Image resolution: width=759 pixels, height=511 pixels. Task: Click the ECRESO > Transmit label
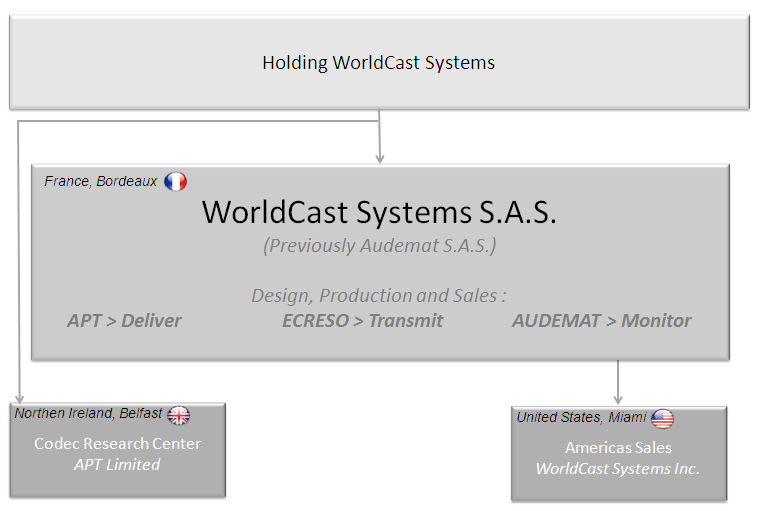point(362,321)
